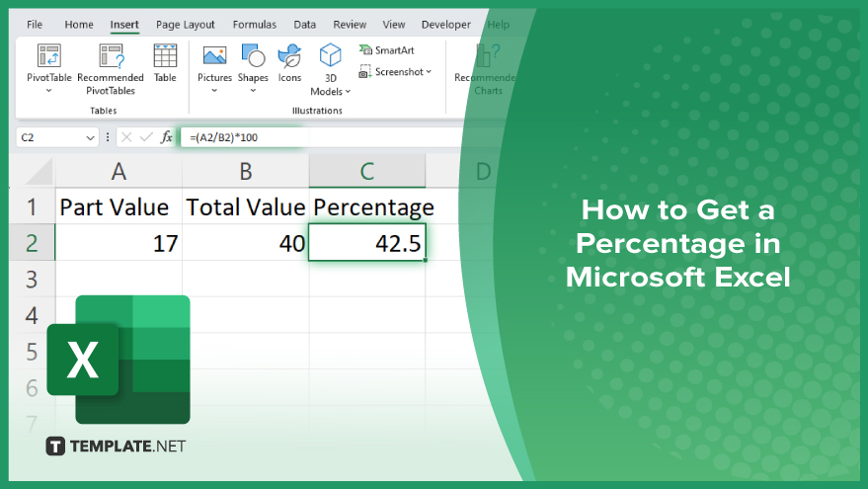This screenshot has width=868, height=489.
Task: Insert a SmartArt graphic
Action: tap(386, 50)
